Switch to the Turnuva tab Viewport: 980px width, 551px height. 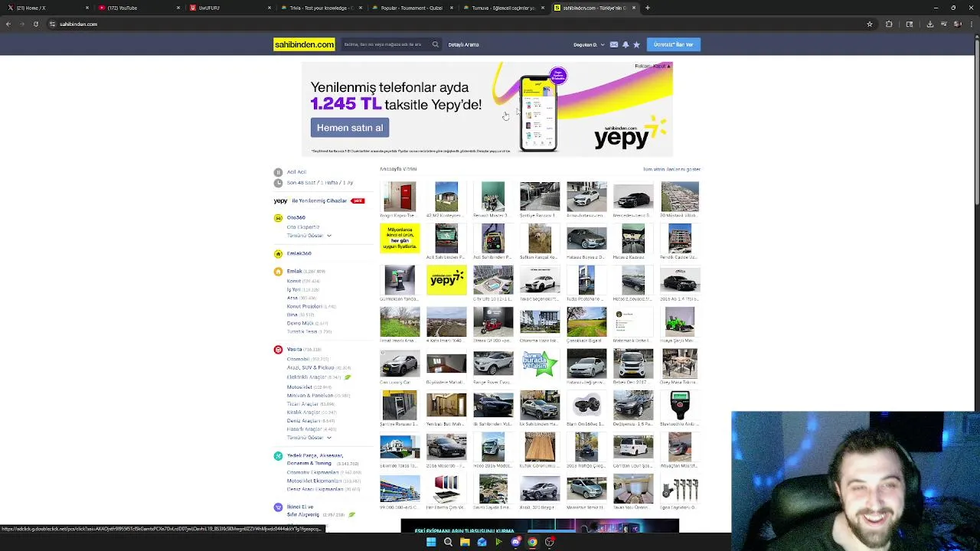point(503,8)
